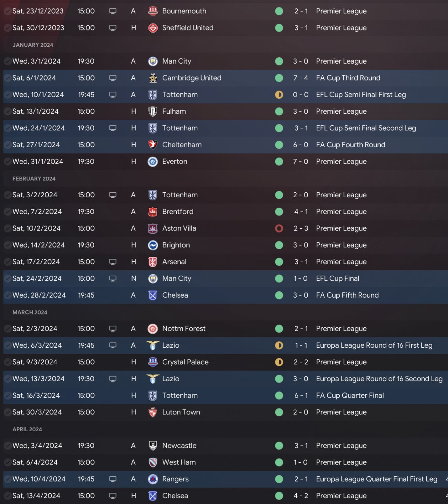
Task: Click the Rangers club badge
Action: pyautogui.click(x=153, y=479)
